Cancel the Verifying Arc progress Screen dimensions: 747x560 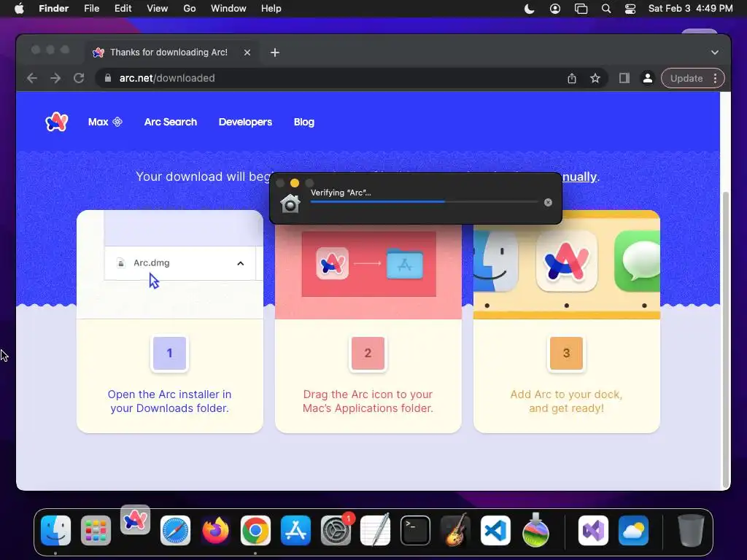tap(548, 203)
